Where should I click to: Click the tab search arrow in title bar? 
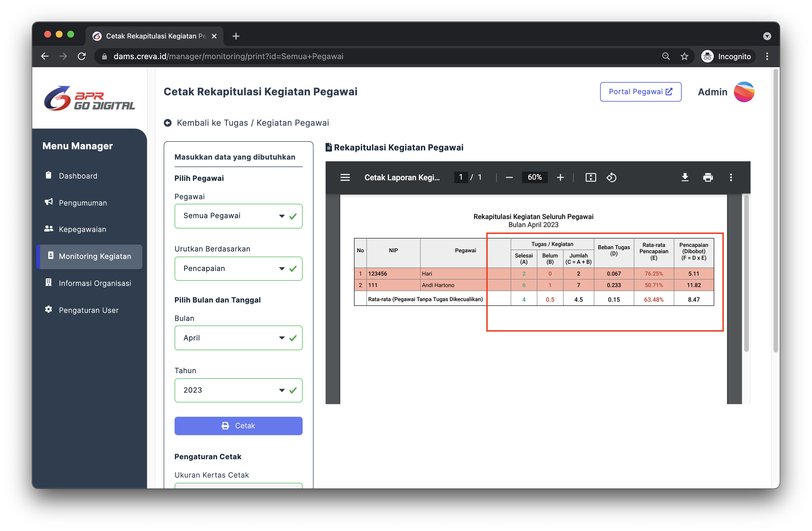pyautogui.click(x=767, y=36)
